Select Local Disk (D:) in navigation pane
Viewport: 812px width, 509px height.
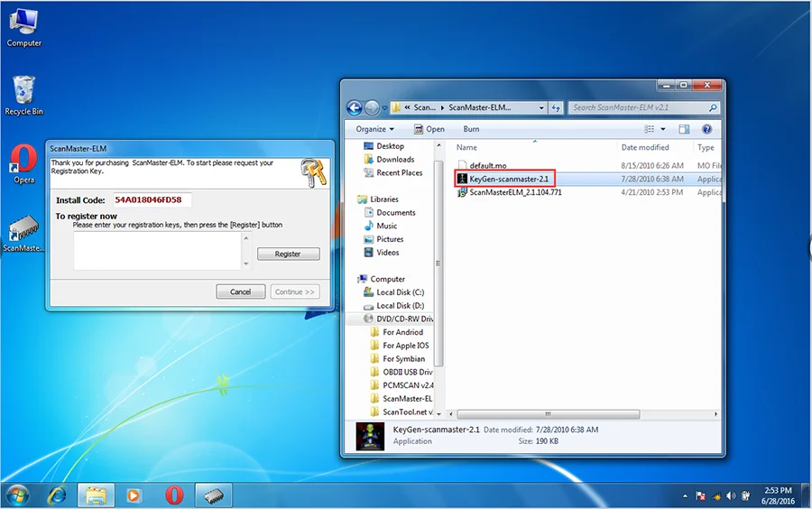400,306
